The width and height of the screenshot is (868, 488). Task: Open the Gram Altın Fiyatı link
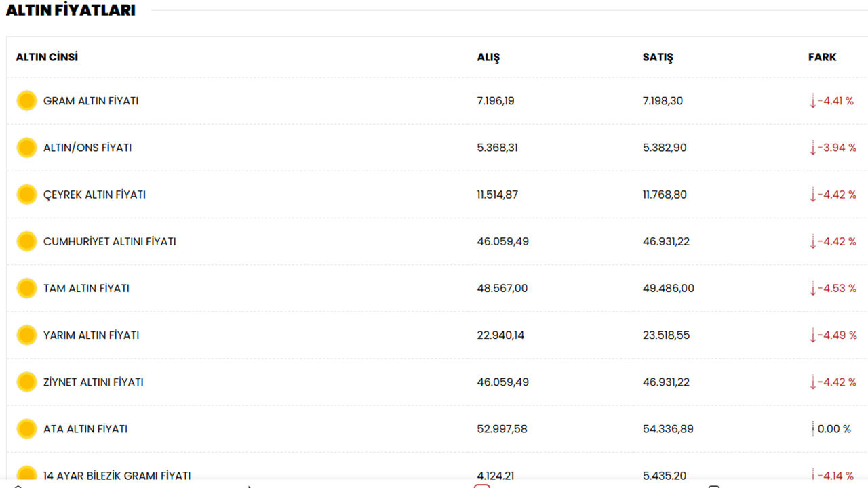click(x=91, y=101)
